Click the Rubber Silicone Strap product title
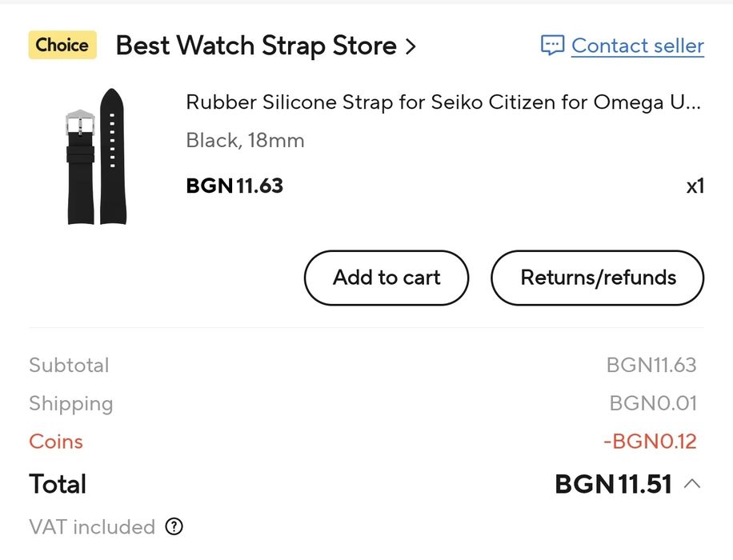Image resolution: width=733 pixels, height=560 pixels. (444, 102)
